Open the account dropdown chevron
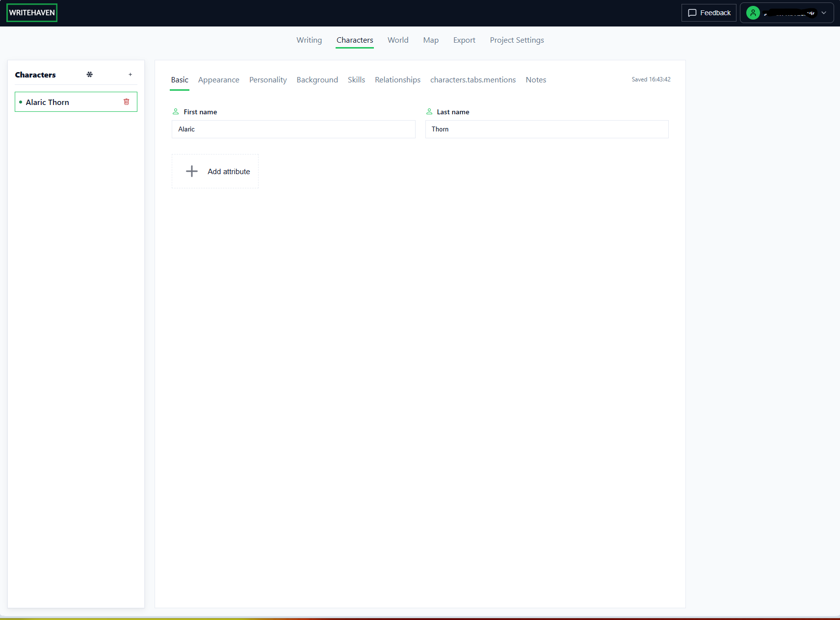 coord(823,13)
